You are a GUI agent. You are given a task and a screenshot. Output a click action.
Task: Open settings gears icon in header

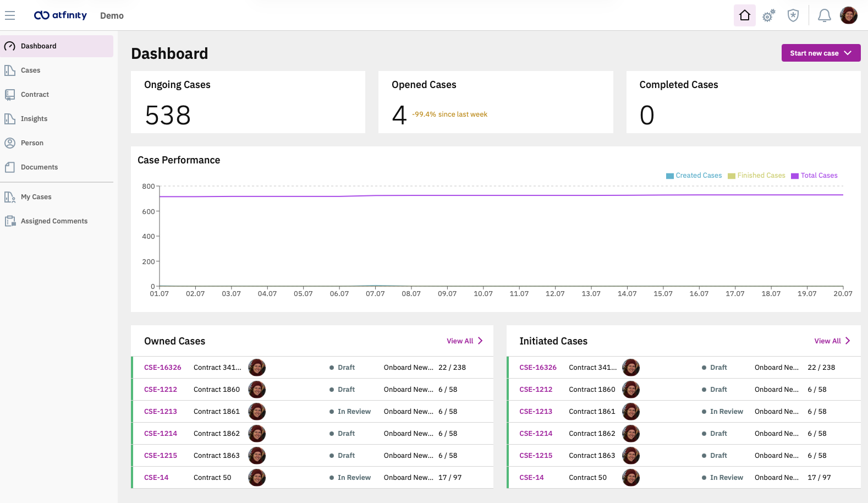[x=769, y=15]
